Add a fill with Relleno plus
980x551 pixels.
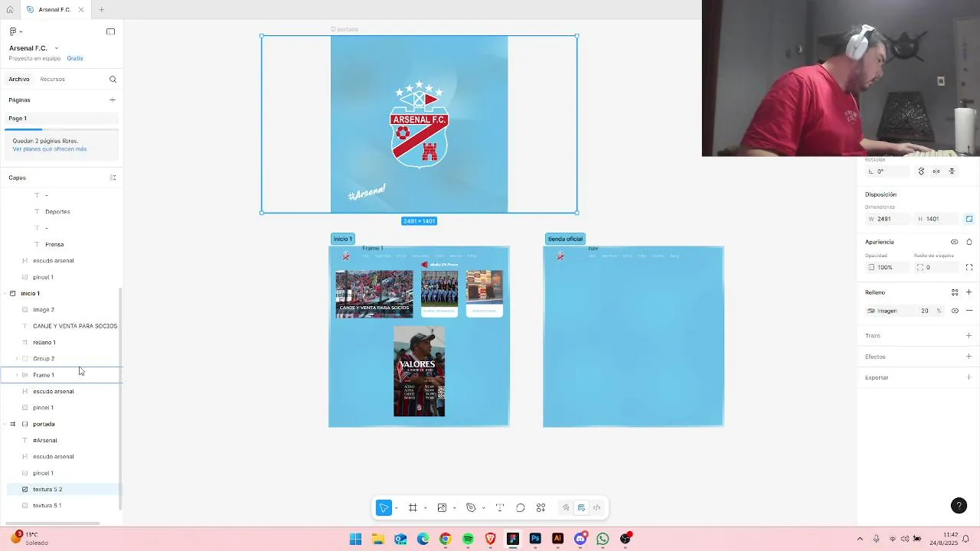[x=969, y=292]
